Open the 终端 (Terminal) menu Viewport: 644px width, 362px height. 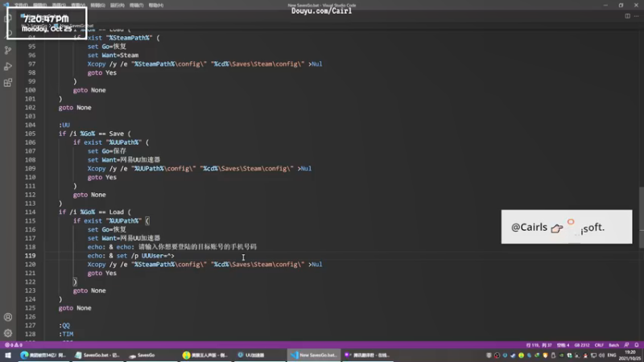(x=136, y=6)
